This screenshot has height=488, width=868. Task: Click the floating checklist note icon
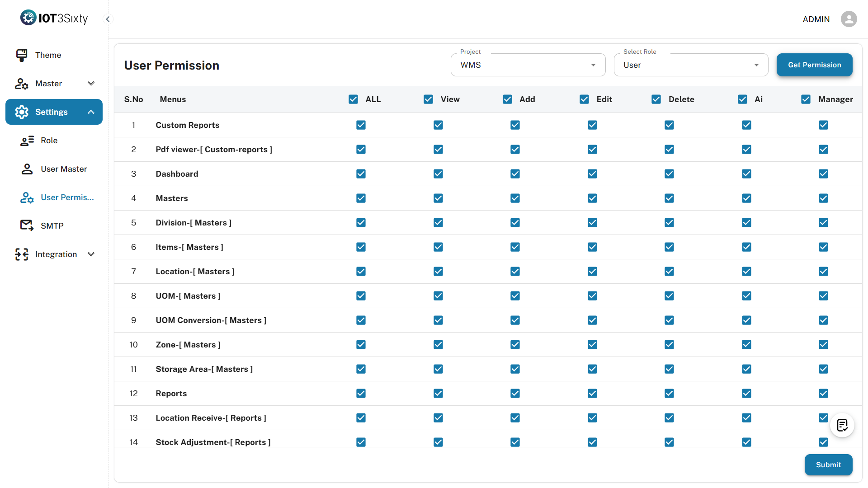842,425
